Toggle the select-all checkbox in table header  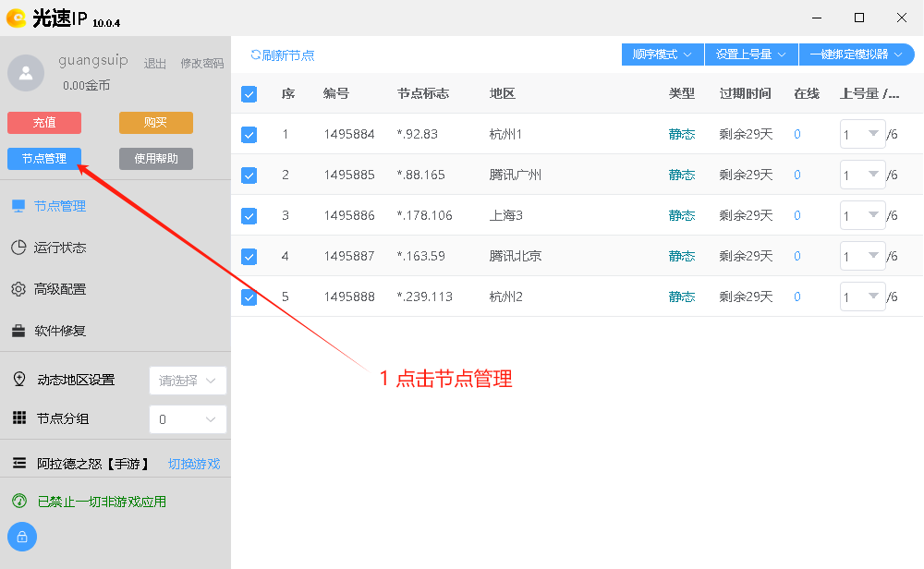(x=249, y=93)
